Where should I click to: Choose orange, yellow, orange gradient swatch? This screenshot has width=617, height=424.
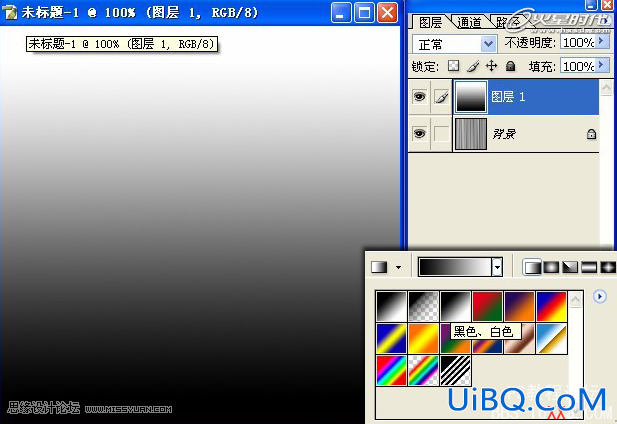tap(423, 339)
